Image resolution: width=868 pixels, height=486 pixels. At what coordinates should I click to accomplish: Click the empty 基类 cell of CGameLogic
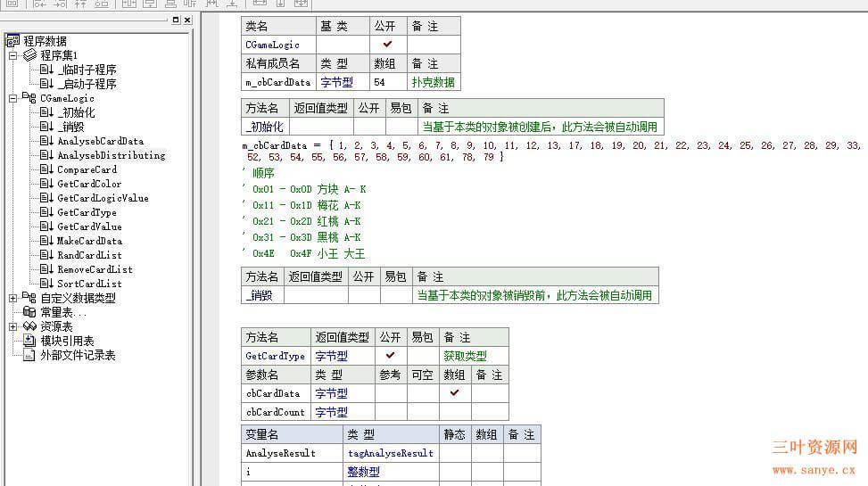pyautogui.click(x=343, y=45)
